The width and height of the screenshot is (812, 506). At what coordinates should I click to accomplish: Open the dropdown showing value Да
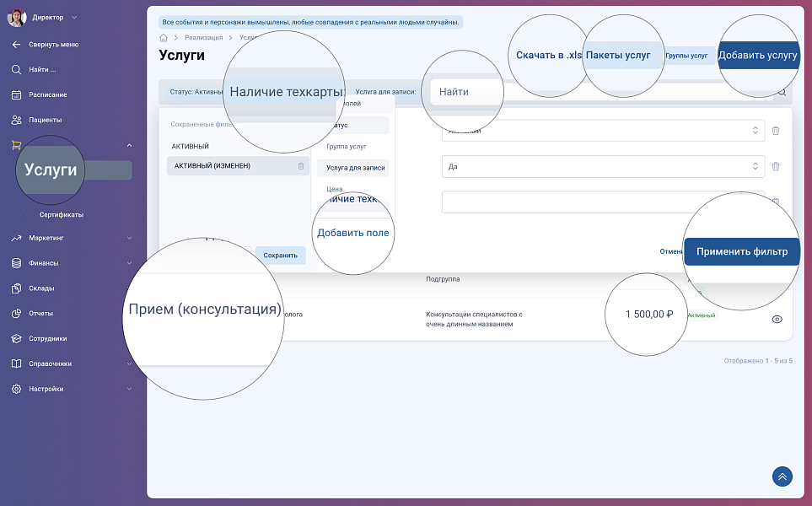pyautogui.click(x=603, y=167)
